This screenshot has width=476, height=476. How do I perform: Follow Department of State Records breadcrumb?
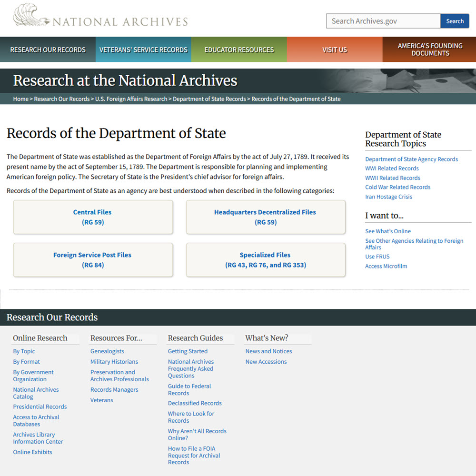[209, 99]
